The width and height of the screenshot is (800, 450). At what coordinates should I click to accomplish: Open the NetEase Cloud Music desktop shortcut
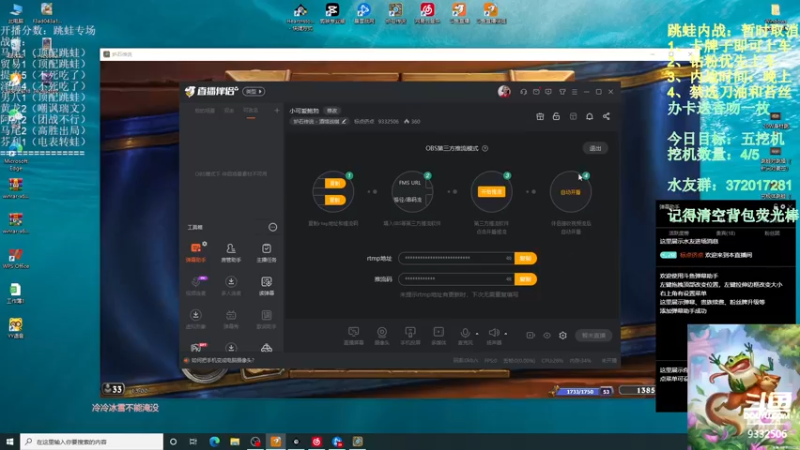coord(427,13)
